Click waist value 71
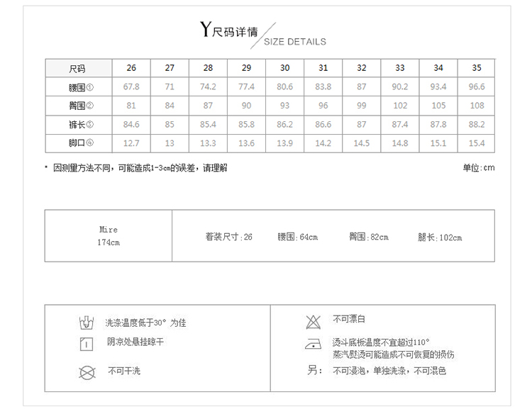 [170, 86]
